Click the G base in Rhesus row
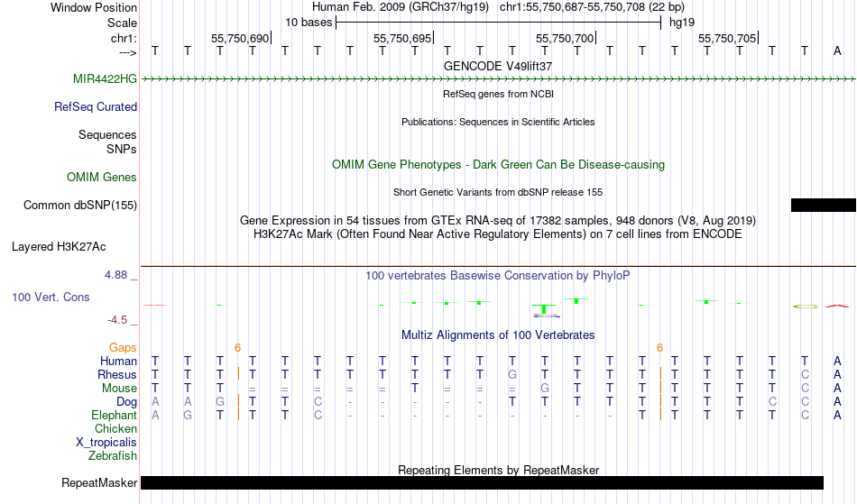 512,374
